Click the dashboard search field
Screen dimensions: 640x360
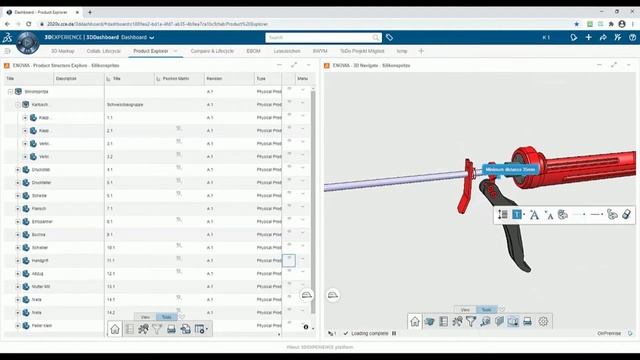[323, 38]
